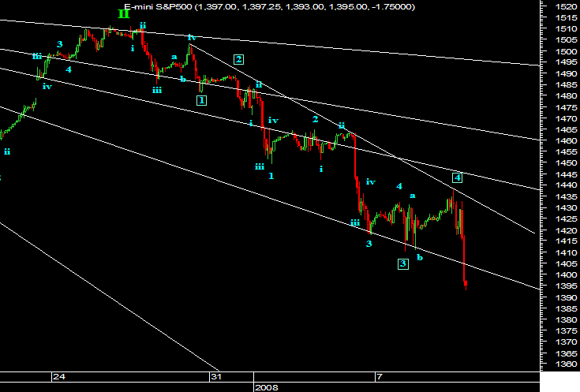Click the 1455 price axis label

pos(566,151)
